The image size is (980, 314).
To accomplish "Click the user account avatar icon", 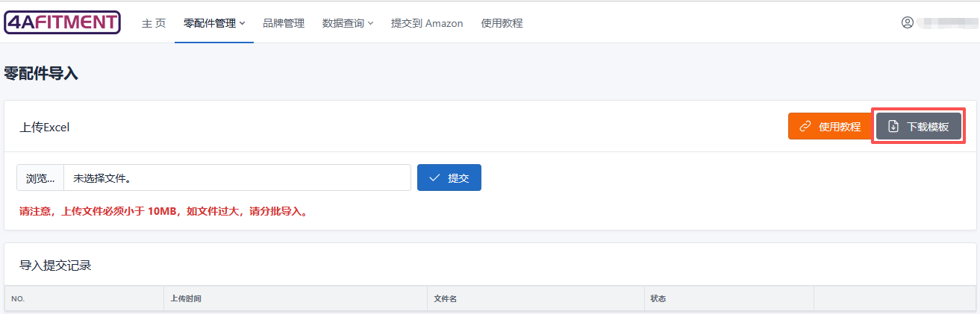I will point(908,22).
